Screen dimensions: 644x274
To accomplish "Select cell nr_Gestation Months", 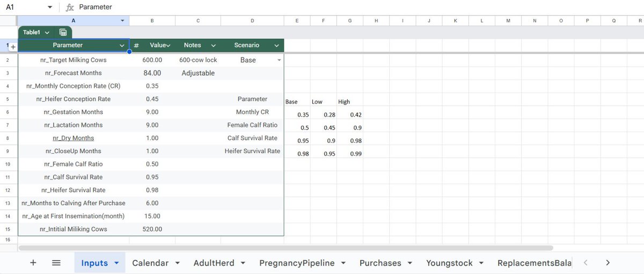I will (x=74, y=112).
